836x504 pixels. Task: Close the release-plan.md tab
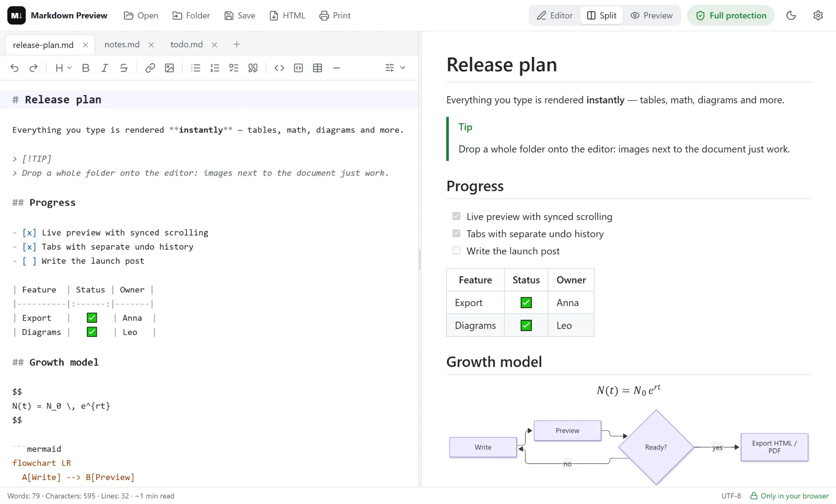click(x=85, y=45)
